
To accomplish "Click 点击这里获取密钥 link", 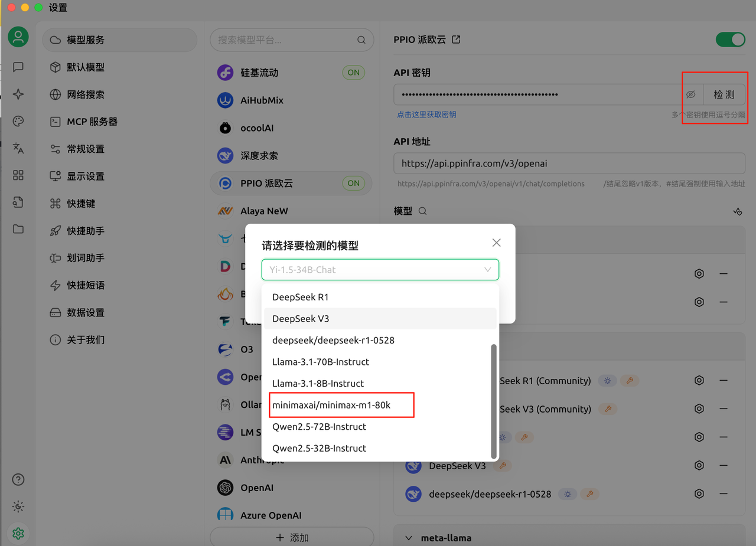I will coord(426,115).
